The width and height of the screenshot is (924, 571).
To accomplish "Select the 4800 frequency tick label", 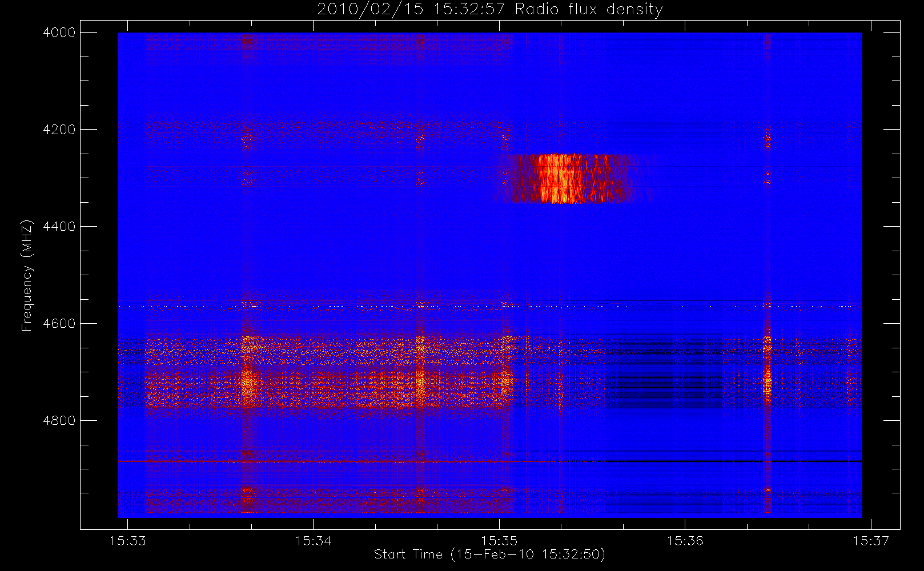I will 59,421.
